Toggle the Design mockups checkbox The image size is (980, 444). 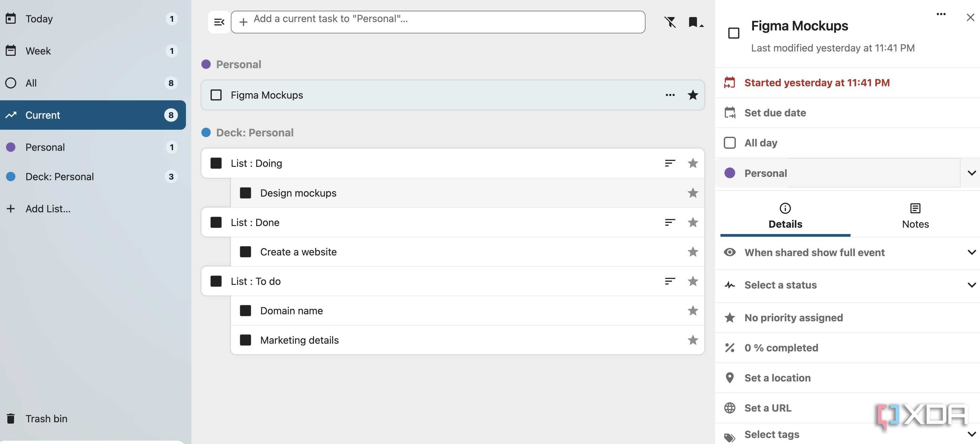(x=246, y=193)
